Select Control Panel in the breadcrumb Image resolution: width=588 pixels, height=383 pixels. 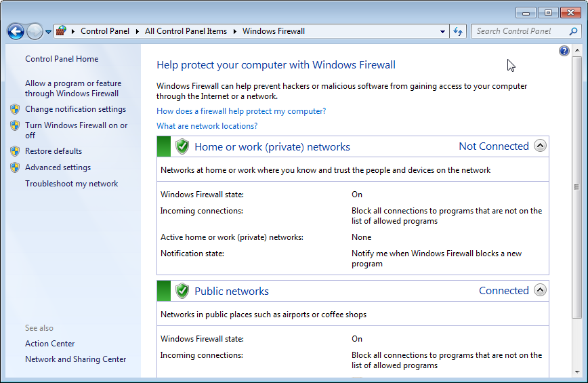tap(105, 31)
